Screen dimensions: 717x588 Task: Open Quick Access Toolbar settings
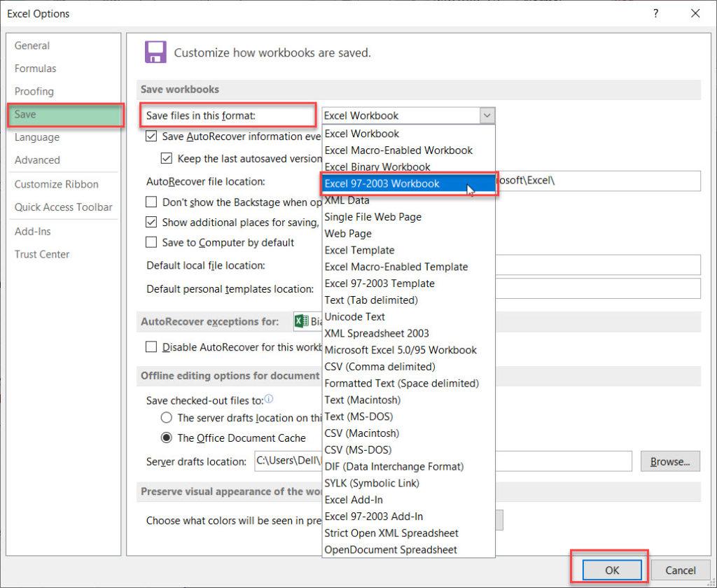pos(64,207)
